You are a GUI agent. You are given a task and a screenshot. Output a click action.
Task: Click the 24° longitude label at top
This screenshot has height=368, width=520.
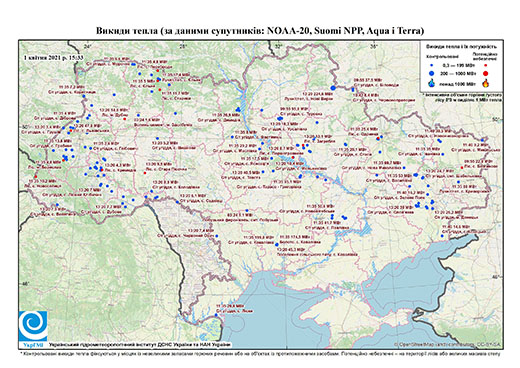click(88, 46)
